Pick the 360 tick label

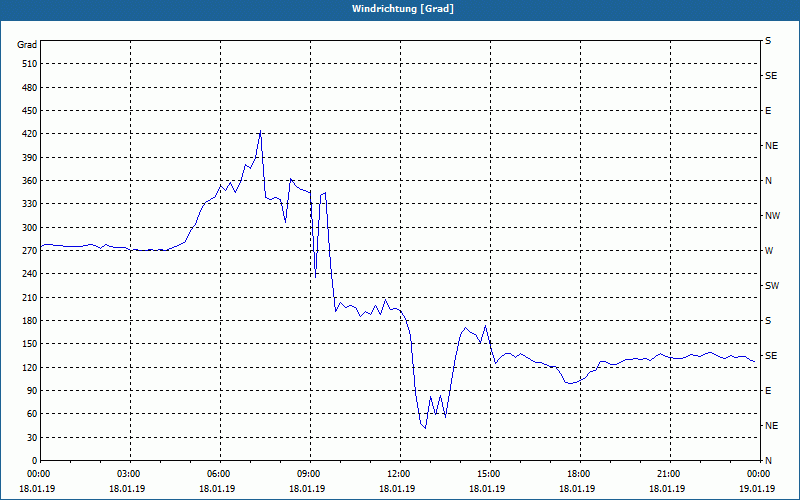(x=30, y=181)
